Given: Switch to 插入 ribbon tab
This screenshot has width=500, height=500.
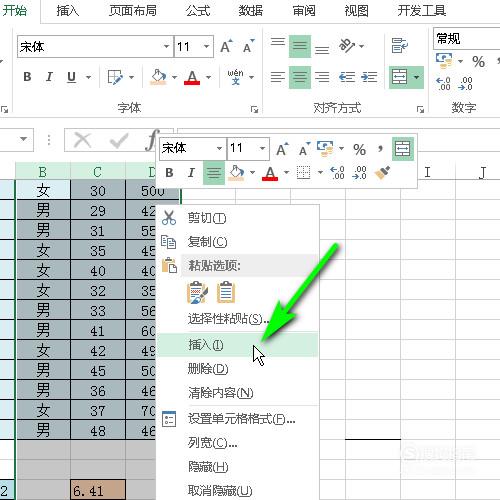Looking at the screenshot, I should tap(68, 11).
